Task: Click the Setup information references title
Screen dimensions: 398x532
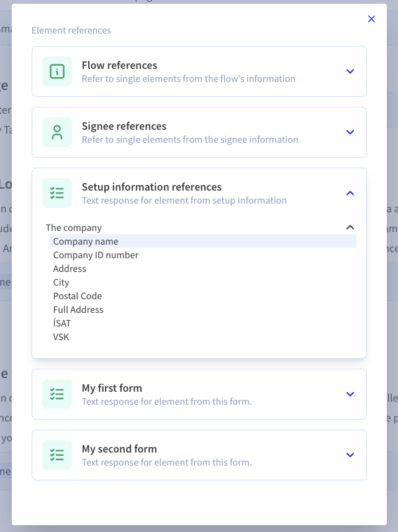Action: click(152, 187)
